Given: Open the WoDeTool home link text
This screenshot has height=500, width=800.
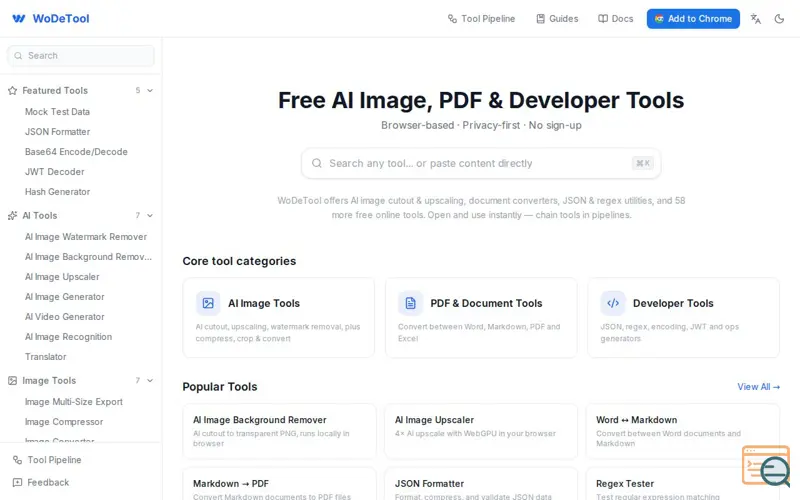Looking at the screenshot, I should [61, 19].
